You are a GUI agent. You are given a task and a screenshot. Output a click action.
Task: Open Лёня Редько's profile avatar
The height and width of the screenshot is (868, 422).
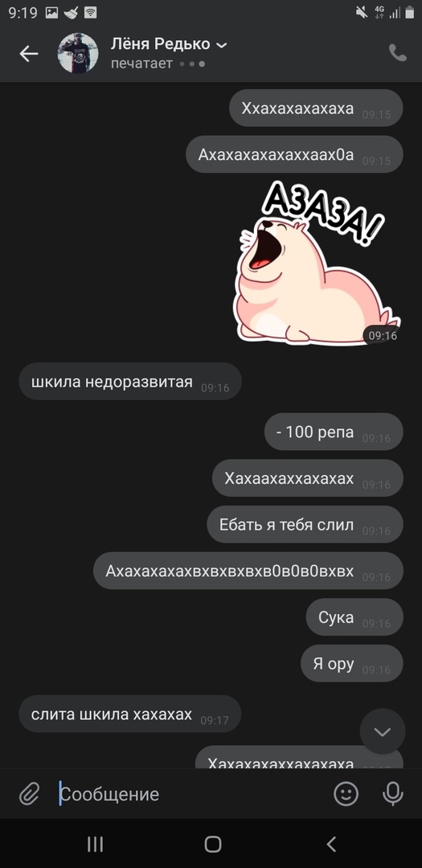tap(78, 53)
